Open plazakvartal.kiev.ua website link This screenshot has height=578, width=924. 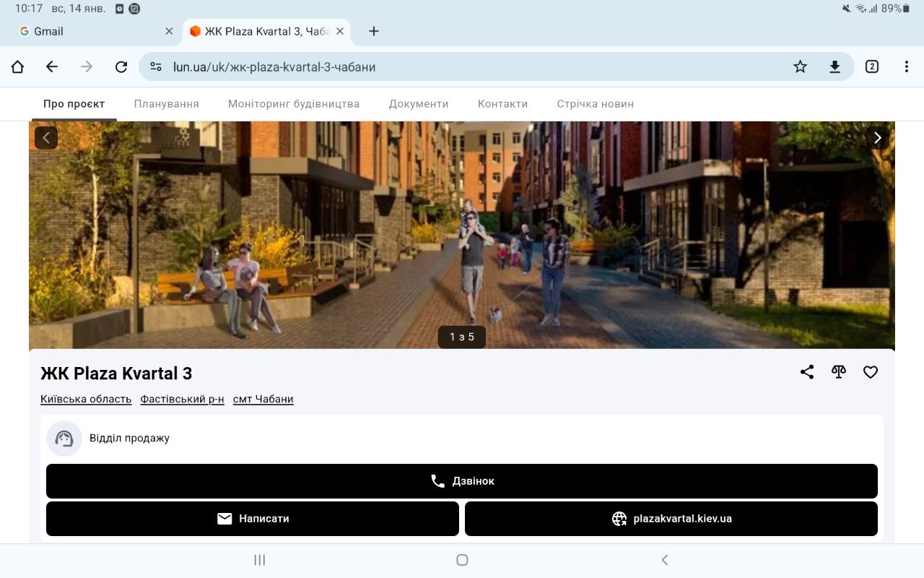[x=671, y=519]
